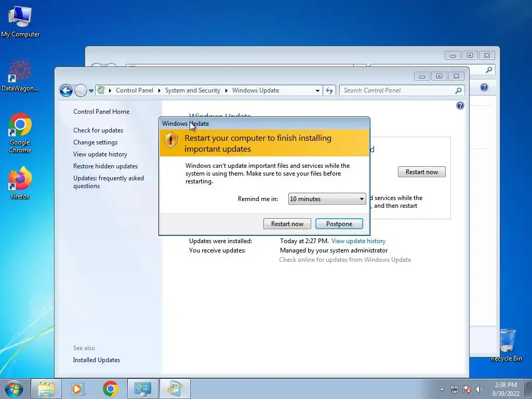Open Windows Explorer from the taskbar
Viewport: 532px width, 399px height.
click(x=46, y=389)
